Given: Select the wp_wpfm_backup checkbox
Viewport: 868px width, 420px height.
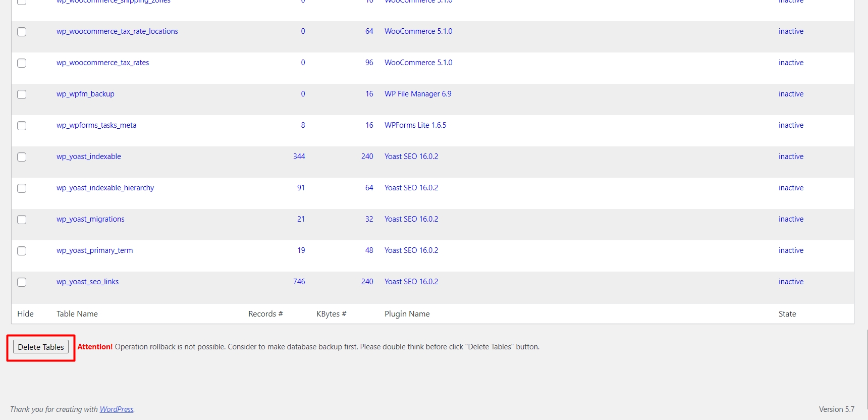Looking at the screenshot, I should point(22,94).
